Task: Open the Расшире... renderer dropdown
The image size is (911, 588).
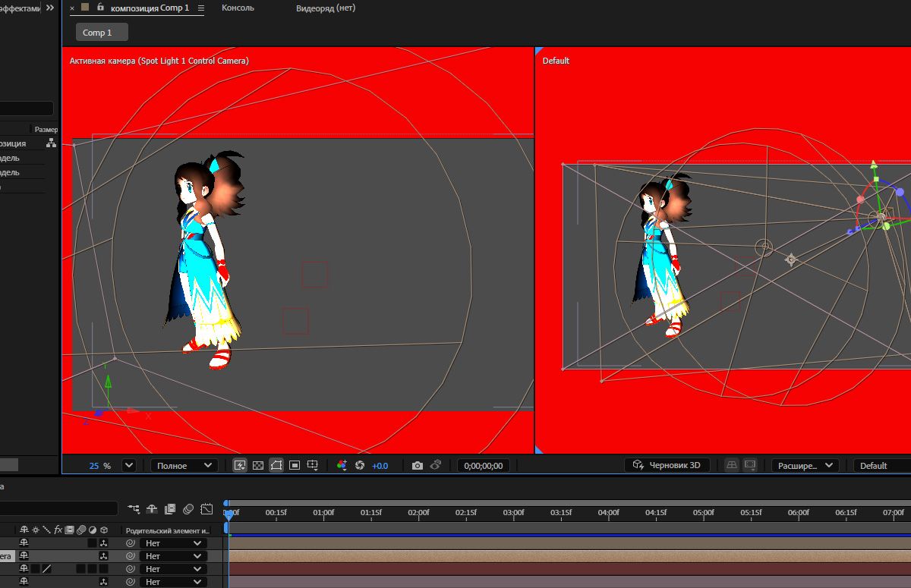Action: [x=804, y=465]
